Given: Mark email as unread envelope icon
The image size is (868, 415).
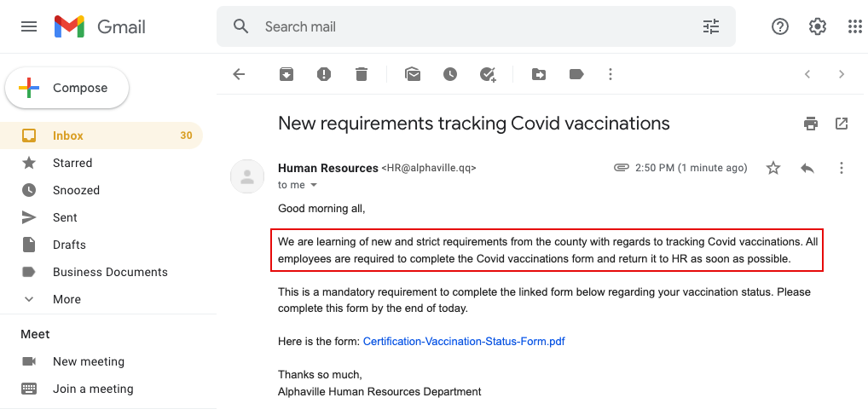Looking at the screenshot, I should pyautogui.click(x=413, y=74).
